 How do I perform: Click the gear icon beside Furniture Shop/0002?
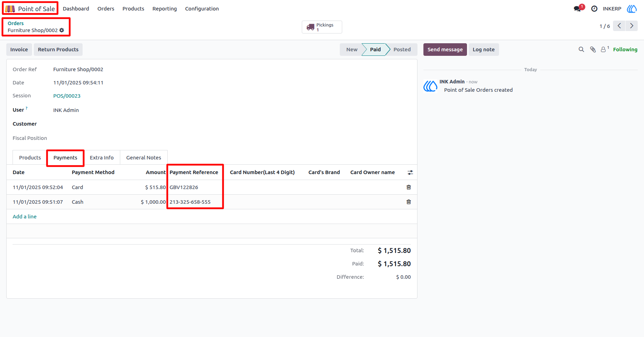tap(62, 30)
